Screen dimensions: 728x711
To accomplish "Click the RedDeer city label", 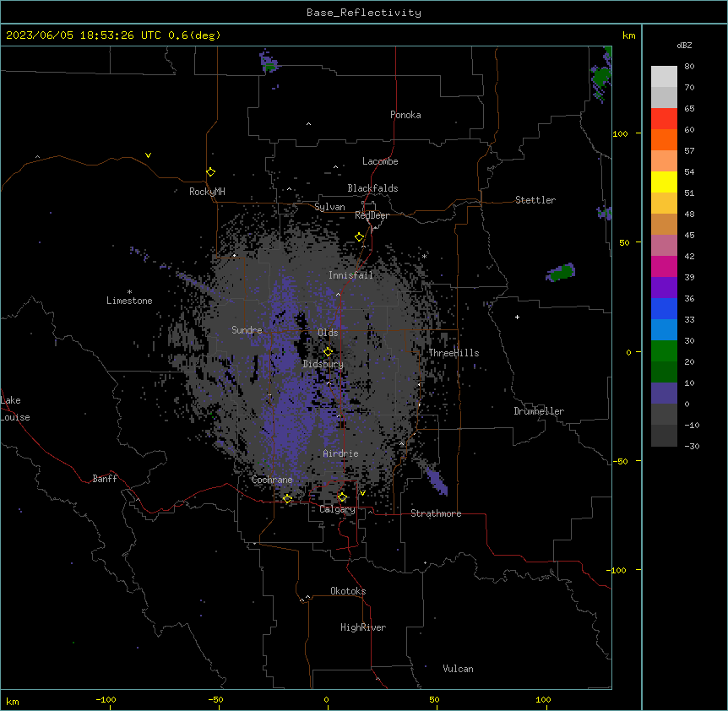I will click(372, 215).
